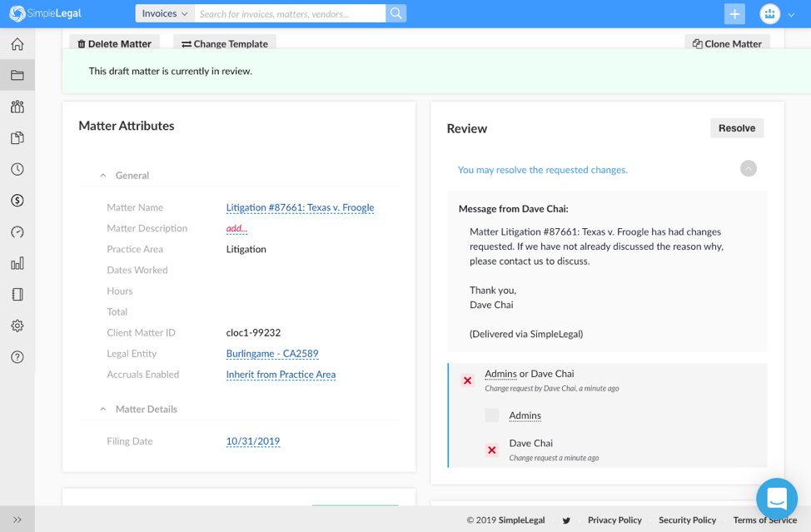Click the Dave Chai reviewer name
The height and width of the screenshot is (532, 811).
(530, 443)
